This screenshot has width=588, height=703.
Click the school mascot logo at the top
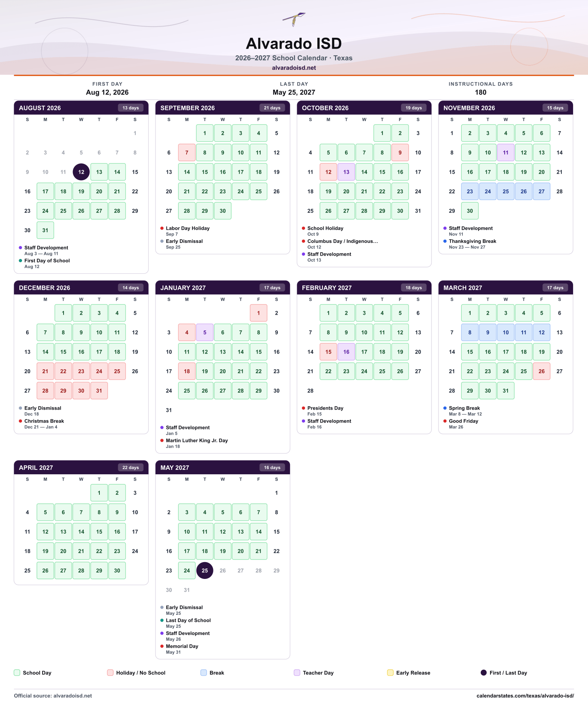click(294, 19)
